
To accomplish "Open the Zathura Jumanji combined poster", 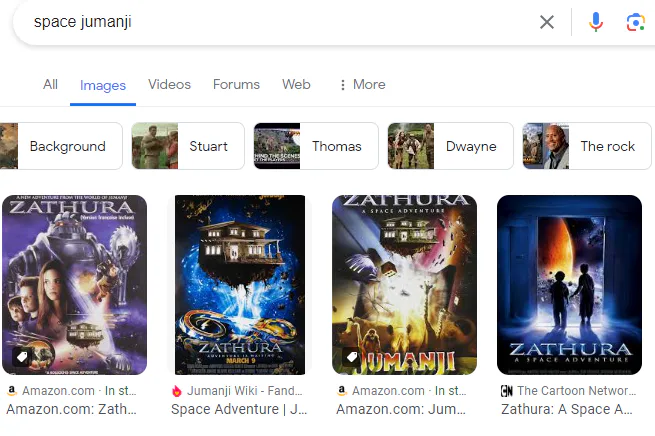I will click(404, 285).
